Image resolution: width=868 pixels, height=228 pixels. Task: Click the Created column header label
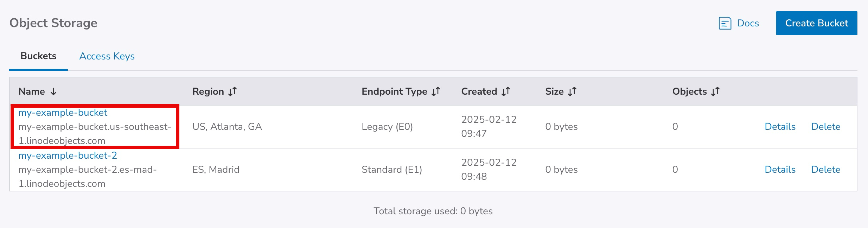479,91
